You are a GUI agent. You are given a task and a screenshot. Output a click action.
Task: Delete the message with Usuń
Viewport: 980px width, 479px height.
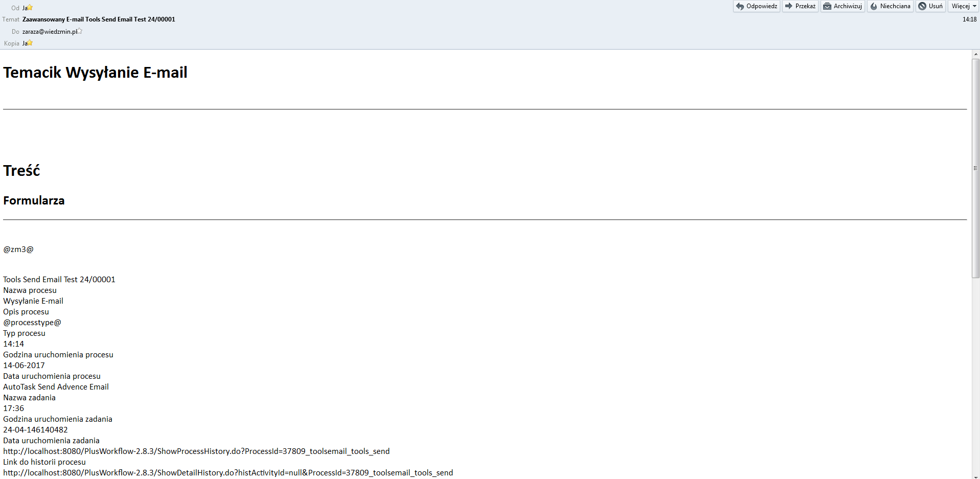930,6
